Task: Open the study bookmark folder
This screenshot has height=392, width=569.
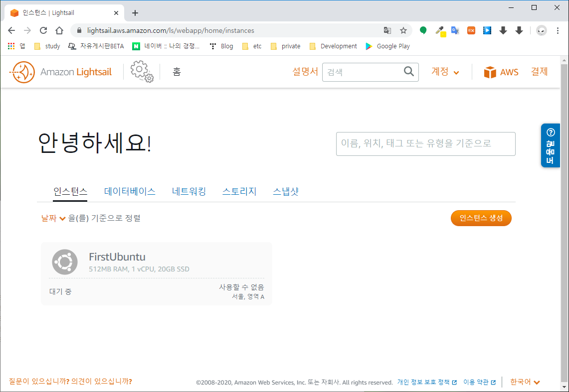Action: [x=47, y=46]
